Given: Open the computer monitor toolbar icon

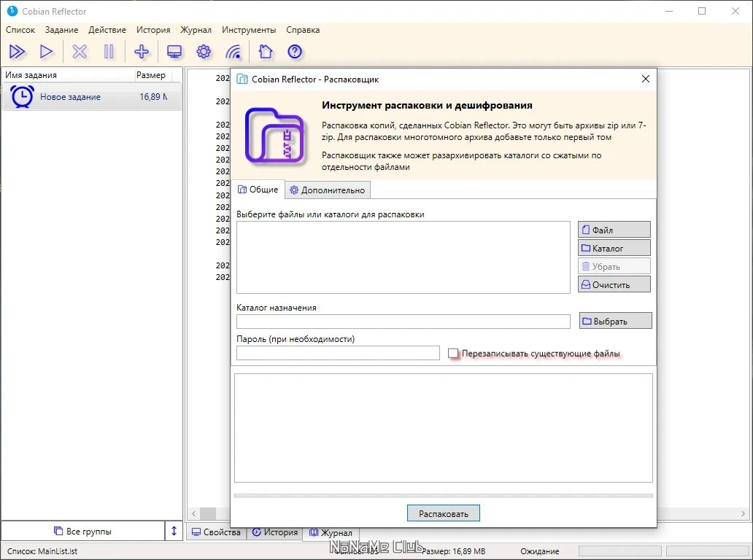Looking at the screenshot, I should (x=174, y=51).
